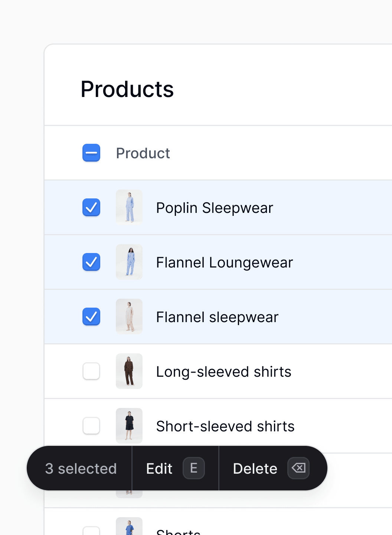Select the Short-sleeved shirts checkbox
The width and height of the screenshot is (392, 535).
tap(91, 426)
